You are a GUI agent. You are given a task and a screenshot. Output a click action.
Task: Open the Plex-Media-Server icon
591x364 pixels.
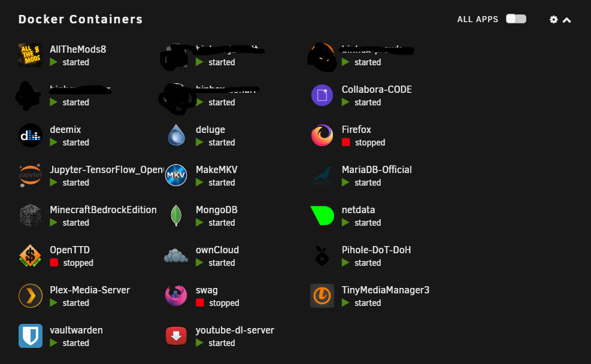[30, 296]
